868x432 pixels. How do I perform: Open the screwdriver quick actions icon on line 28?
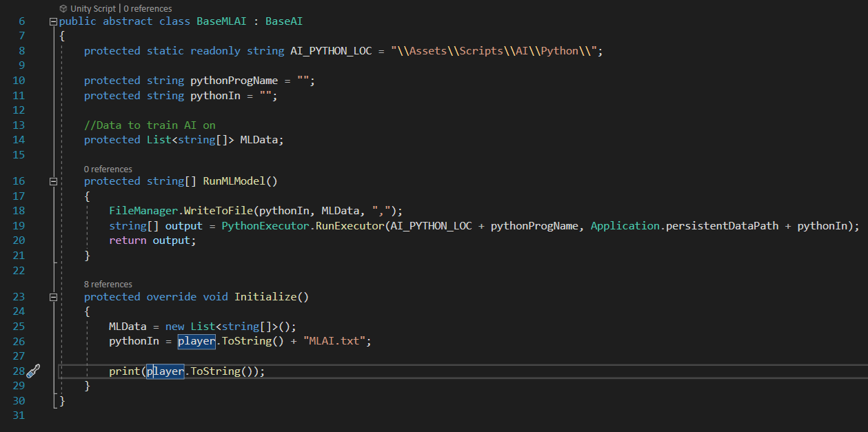32,371
